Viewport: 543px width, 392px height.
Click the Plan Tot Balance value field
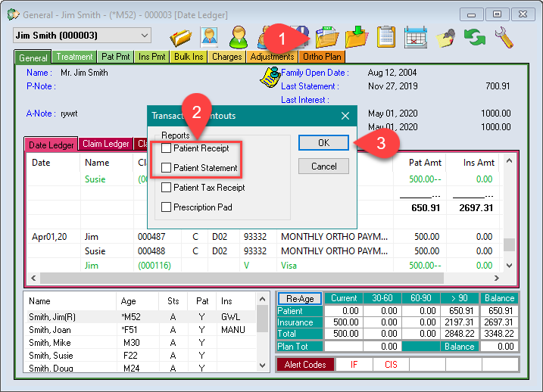499,347
